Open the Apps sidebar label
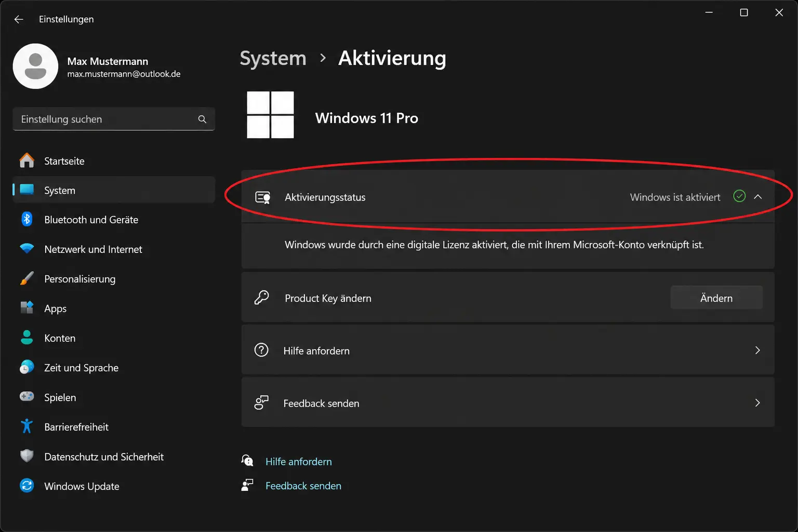 click(56, 309)
